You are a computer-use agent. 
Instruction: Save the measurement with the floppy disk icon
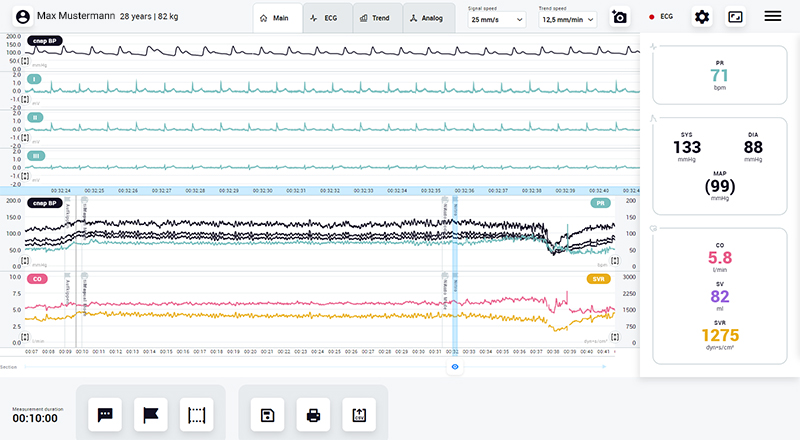point(268,414)
